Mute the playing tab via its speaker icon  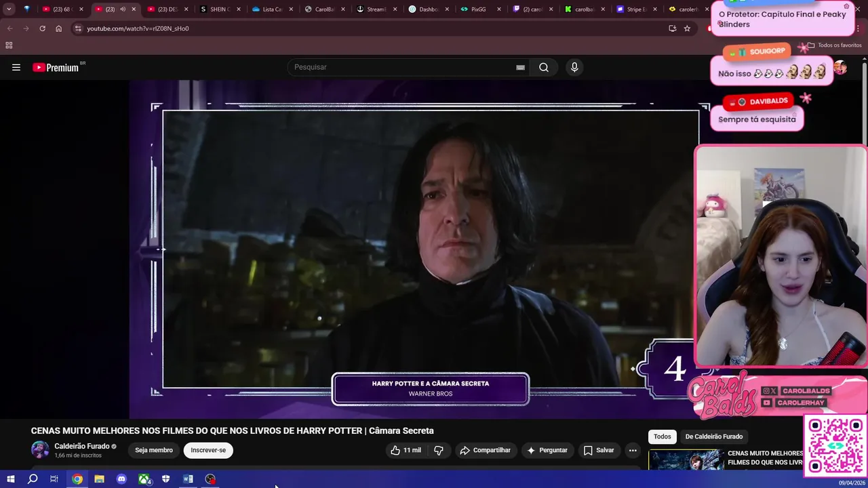click(123, 9)
